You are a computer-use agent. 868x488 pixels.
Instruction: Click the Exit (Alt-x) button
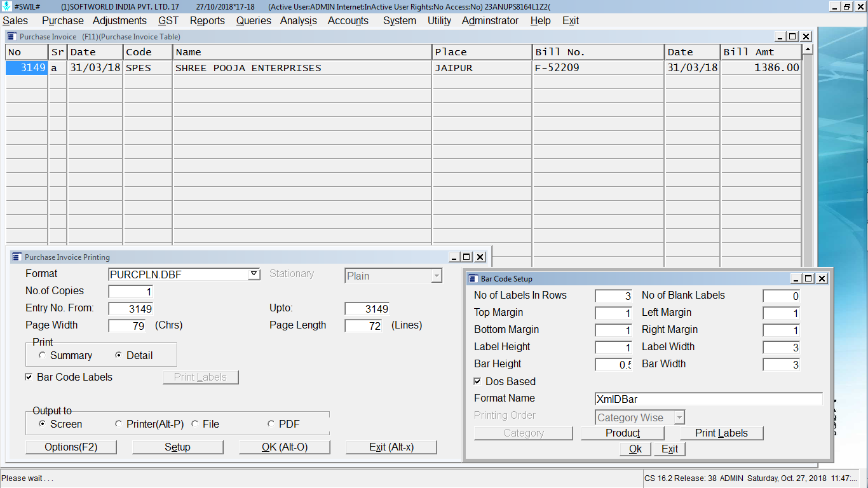pyautogui.click(x=391, y=447)
